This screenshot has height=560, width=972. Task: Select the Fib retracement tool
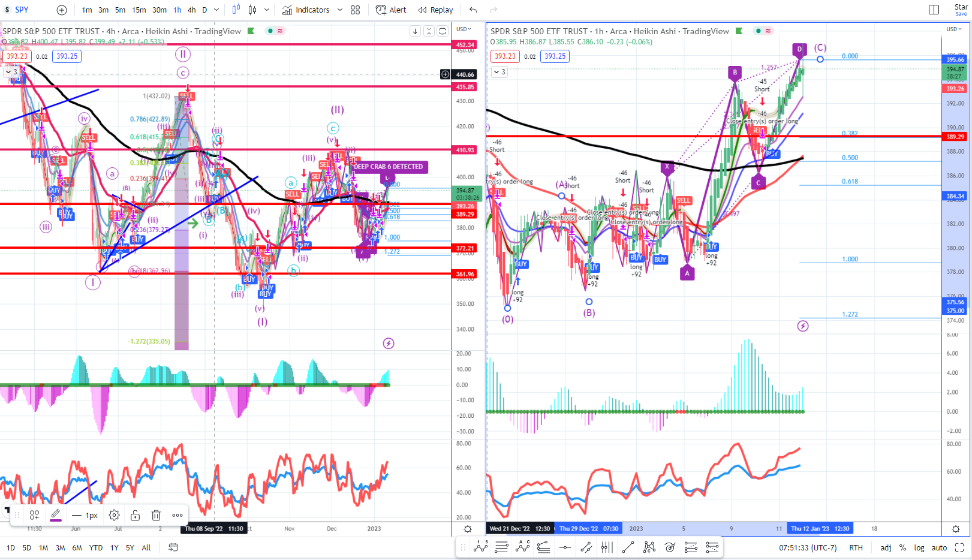[x=502, y=547]
